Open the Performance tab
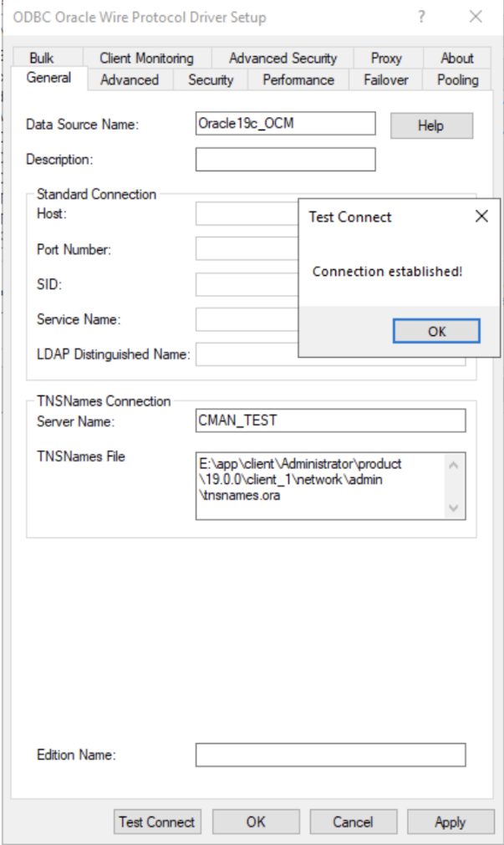 (298, 79)
